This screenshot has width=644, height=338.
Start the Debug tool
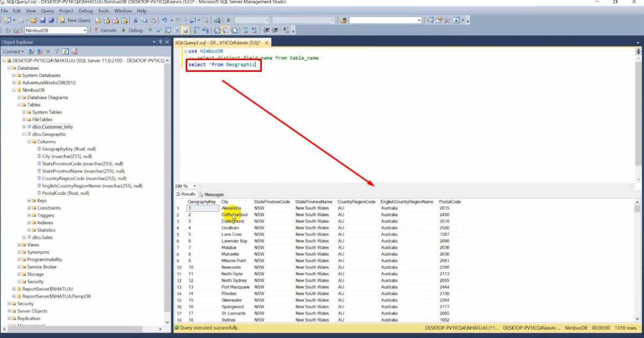click(x=134, y=31)
